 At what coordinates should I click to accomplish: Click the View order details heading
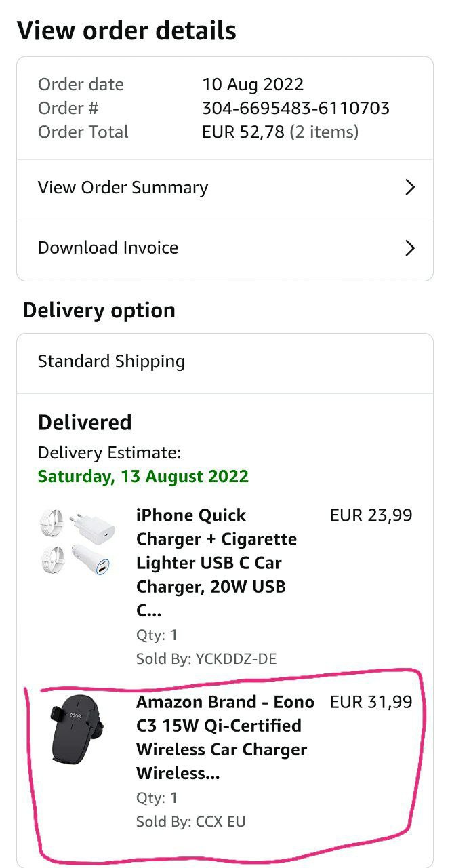tap(127, 31)
